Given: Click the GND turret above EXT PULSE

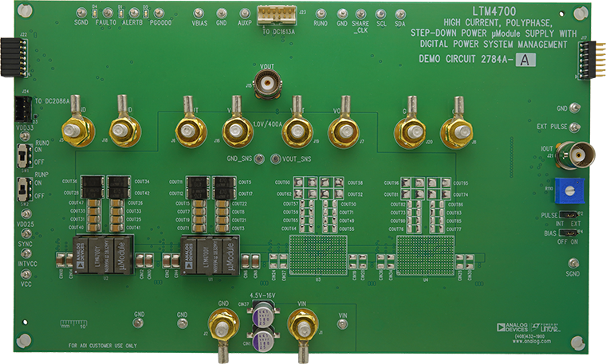Looking at the screenshot, I should pyautogui.click(x=575, y=108).
